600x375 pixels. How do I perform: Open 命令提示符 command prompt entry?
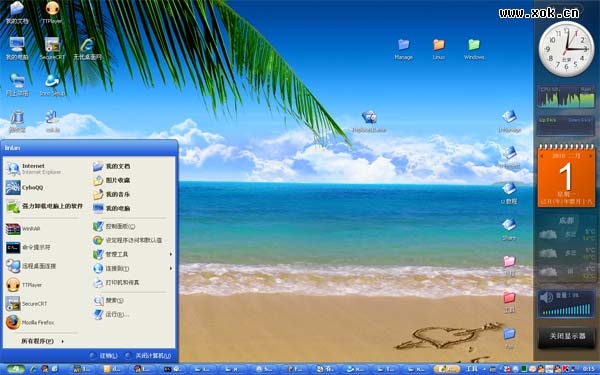point(29,248)
